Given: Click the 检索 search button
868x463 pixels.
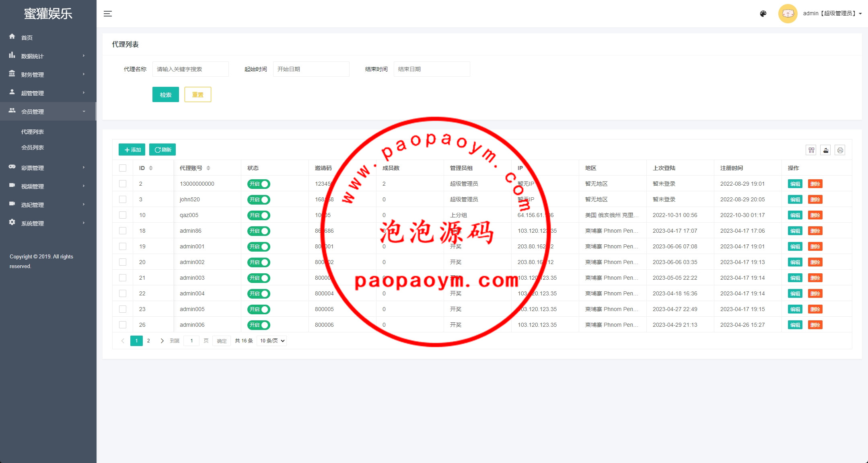Looking at the screenshot, I should click(x=165, y=95).
